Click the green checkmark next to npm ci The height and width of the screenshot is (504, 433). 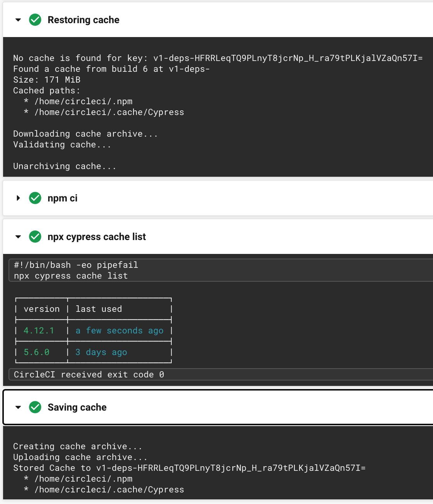(35, 198)
